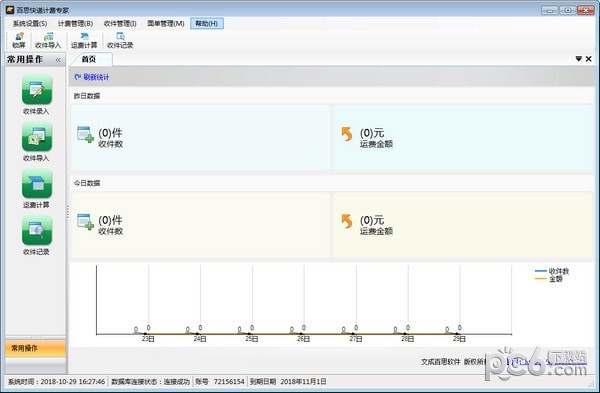Click the 28日 chart axis label
The width and height of the screenshot is (600, 393).
[x=407, y=339]
